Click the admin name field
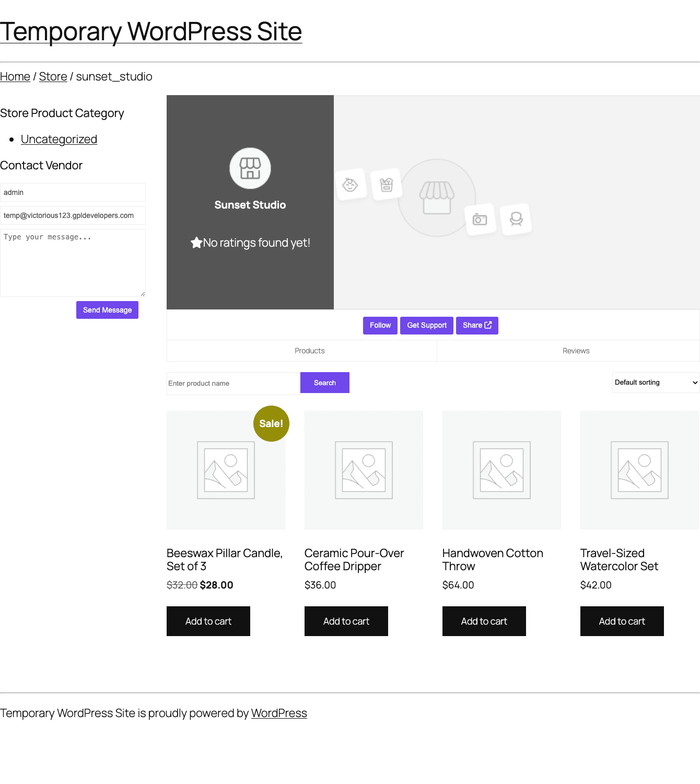The width and height of the screenshot is (700, 784). (x=73, y=192)
